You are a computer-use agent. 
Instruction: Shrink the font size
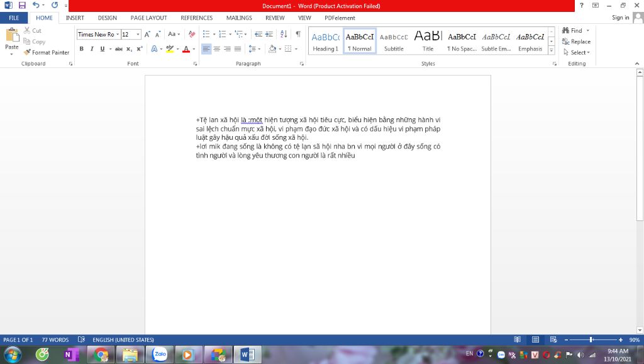click(158, 34)
